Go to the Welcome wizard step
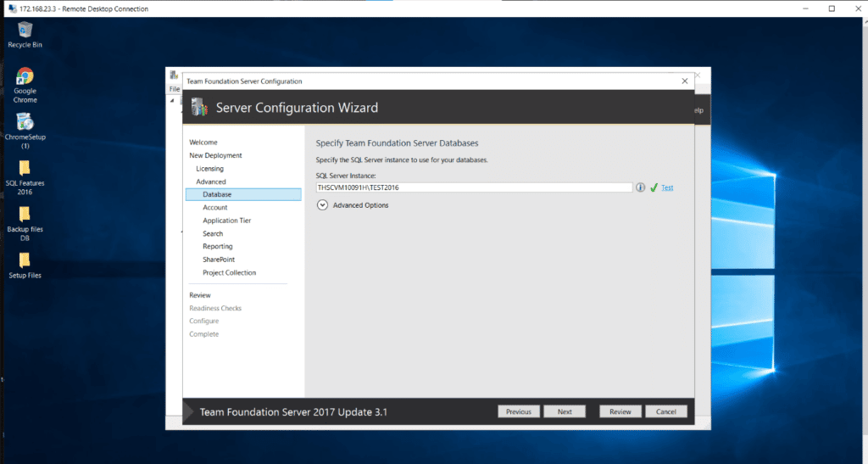868x464 pixels. pyautogui.click(x=203, y=143)
